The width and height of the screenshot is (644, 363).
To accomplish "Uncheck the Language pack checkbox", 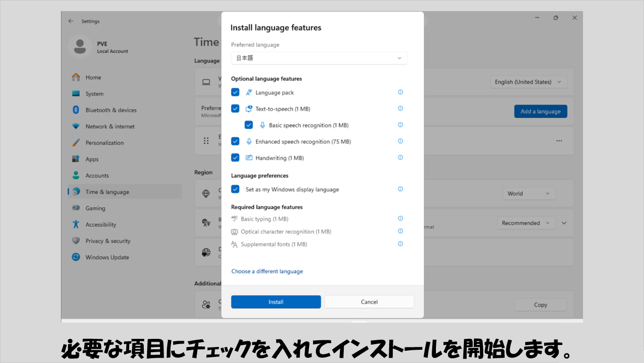I will [235, 92].
